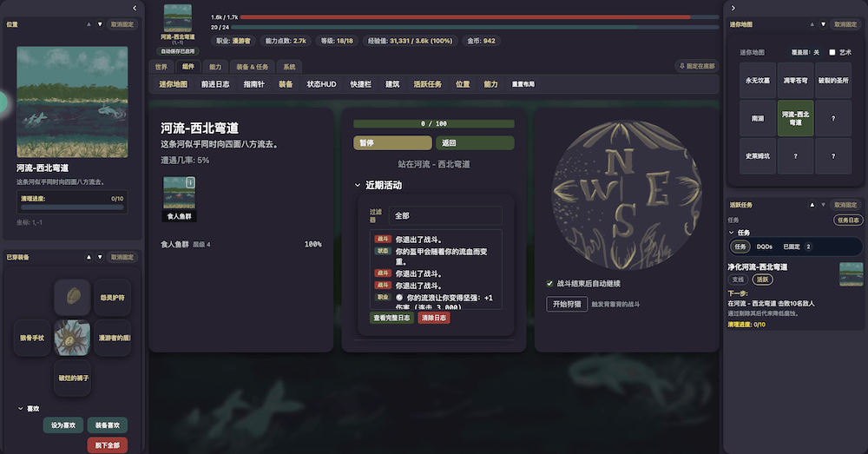868x454 pixels.
Task: Collapse the left sidebar with the chevron
Action: coord(135,8)
